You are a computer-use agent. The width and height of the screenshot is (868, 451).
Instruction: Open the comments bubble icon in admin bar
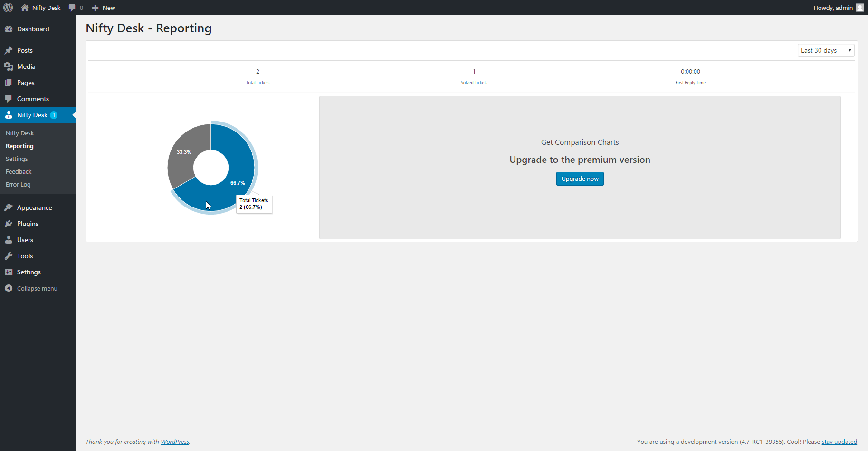coord(72,8)
